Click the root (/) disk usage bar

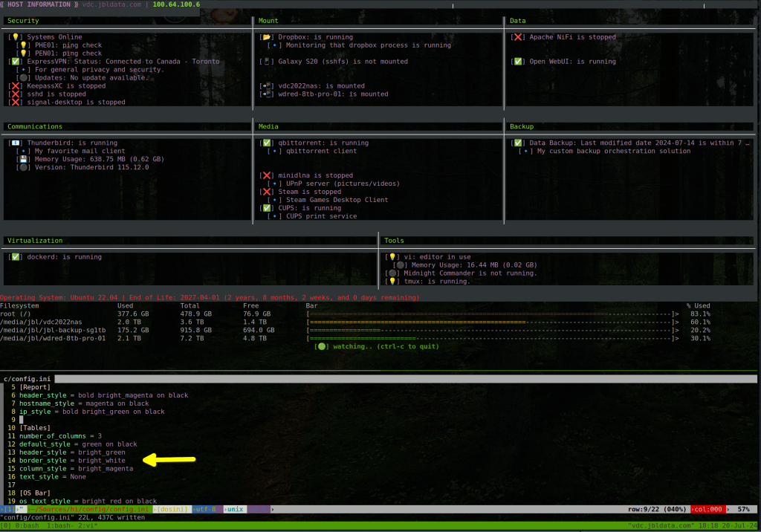pos(492,314)
